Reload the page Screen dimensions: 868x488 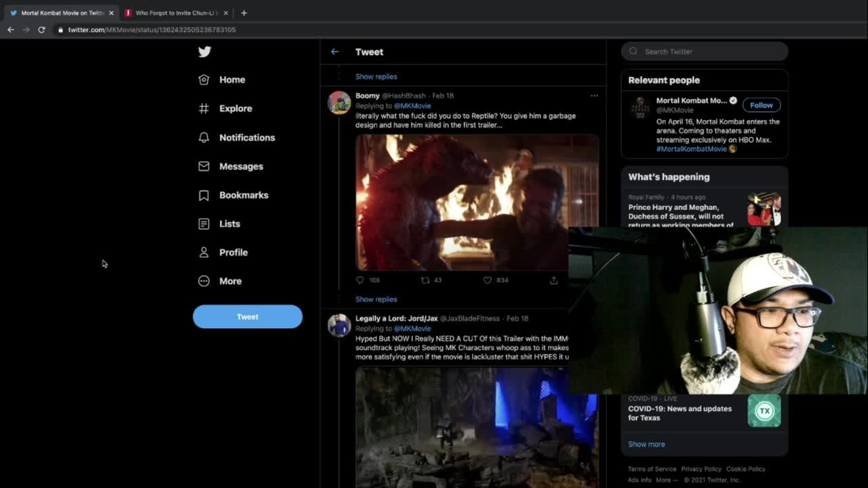(41, 30)
